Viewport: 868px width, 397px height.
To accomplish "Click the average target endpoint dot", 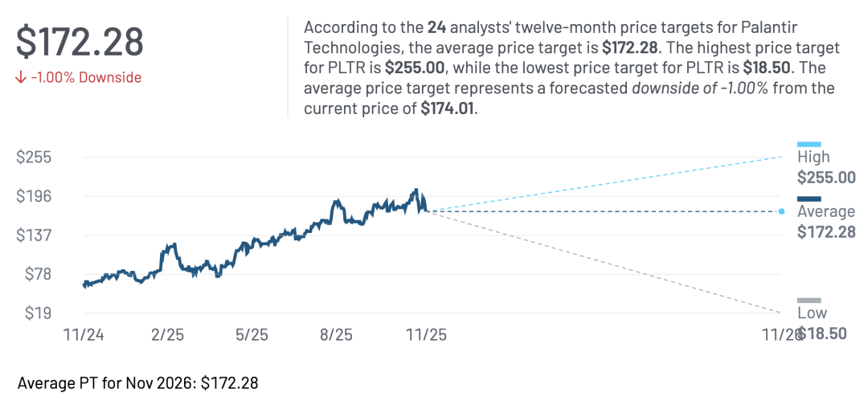I will coord(781,211).
